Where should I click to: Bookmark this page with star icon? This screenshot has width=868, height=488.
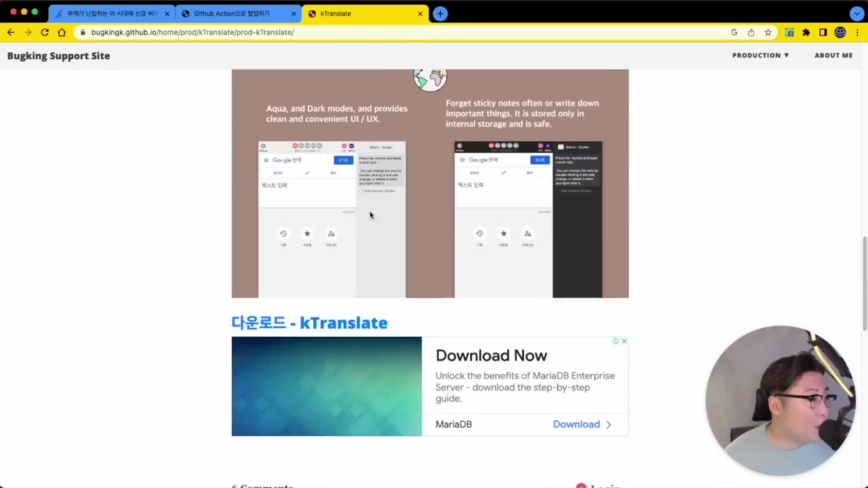coord(768,32)
